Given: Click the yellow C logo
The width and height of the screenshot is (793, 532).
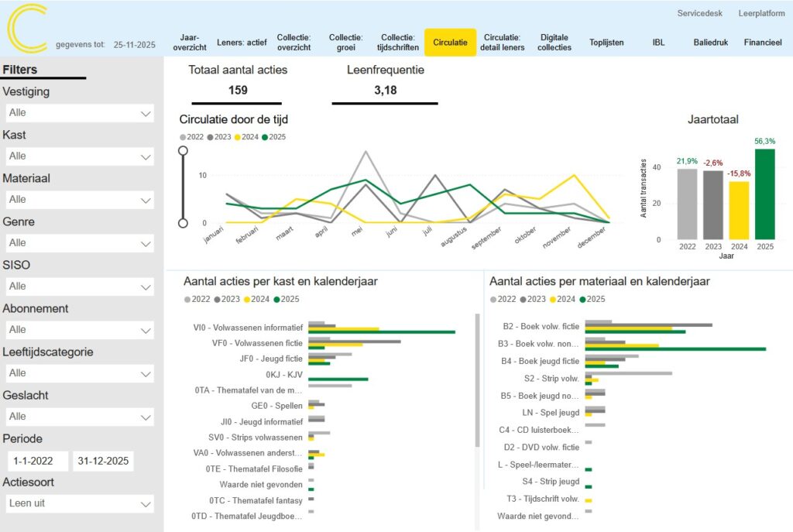Looking at the screenshot, I should [x=27, y=29].
